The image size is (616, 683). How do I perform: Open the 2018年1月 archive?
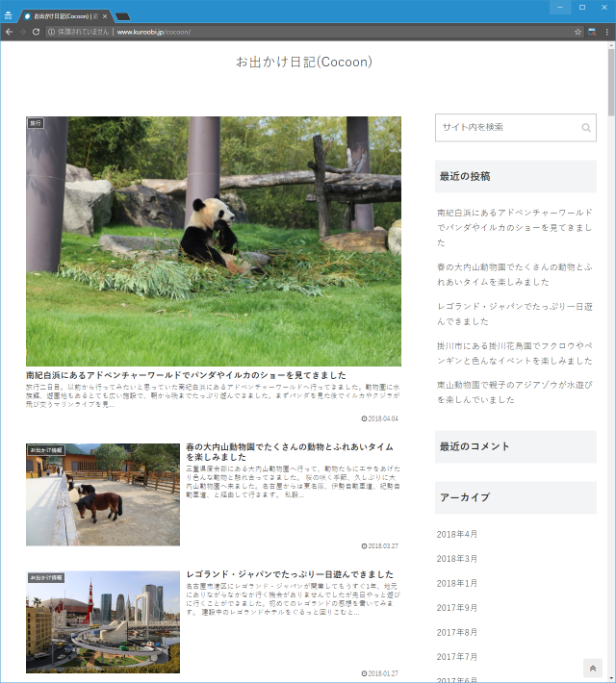click(457, 583)
